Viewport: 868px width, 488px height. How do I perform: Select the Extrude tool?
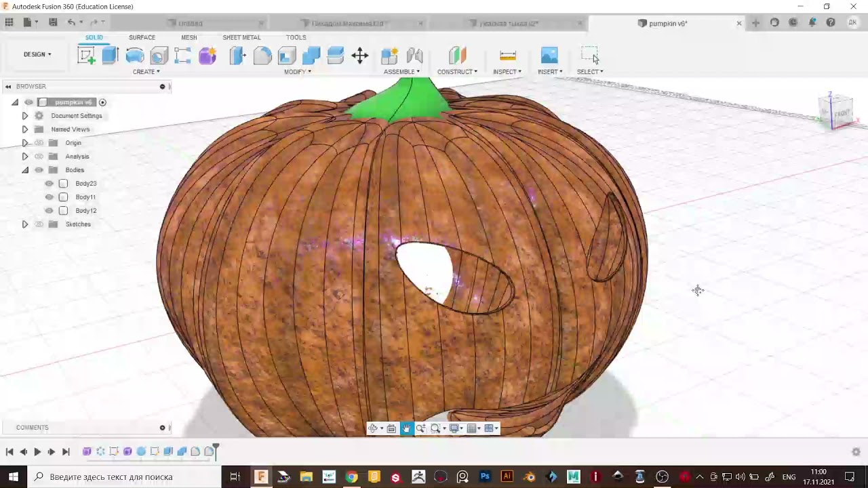[x=110, y=56]
